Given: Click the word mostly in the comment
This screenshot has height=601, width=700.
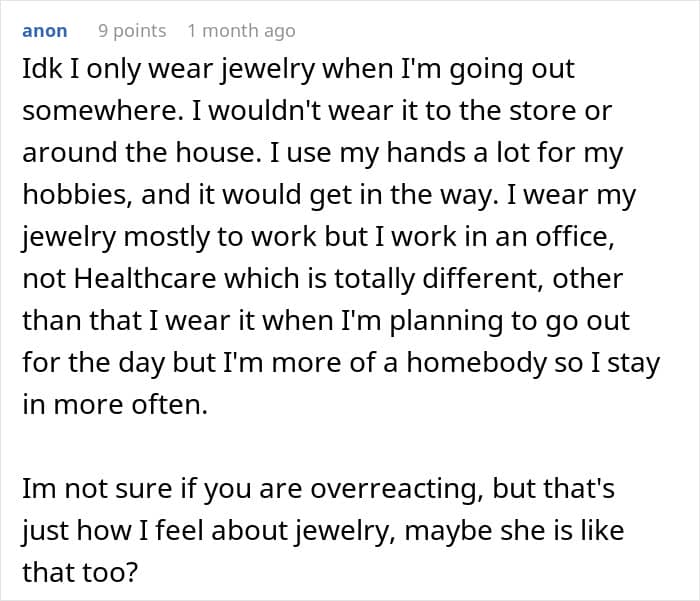Looking at the screenshot, I should pyautogui.click(x=167, y=237).
